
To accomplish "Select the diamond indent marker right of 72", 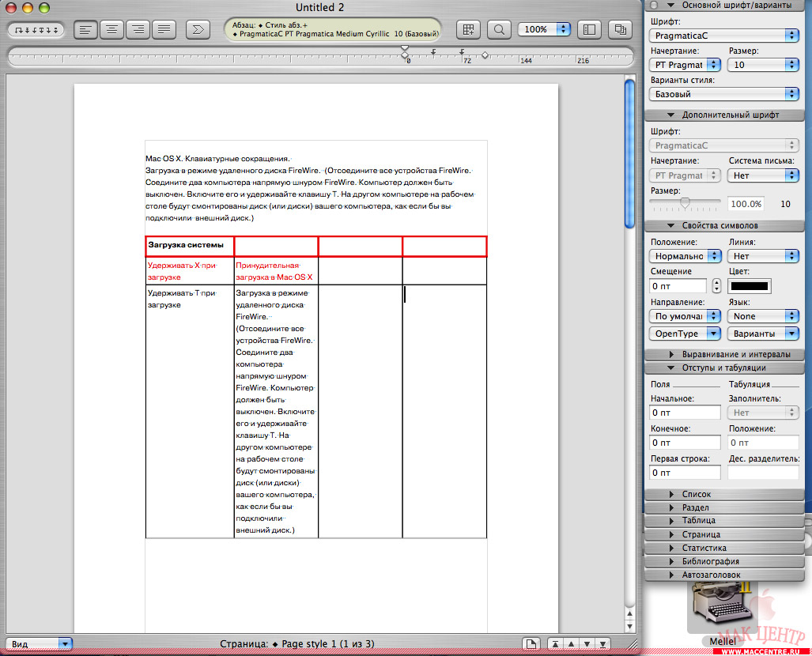I will click(485, 55).
